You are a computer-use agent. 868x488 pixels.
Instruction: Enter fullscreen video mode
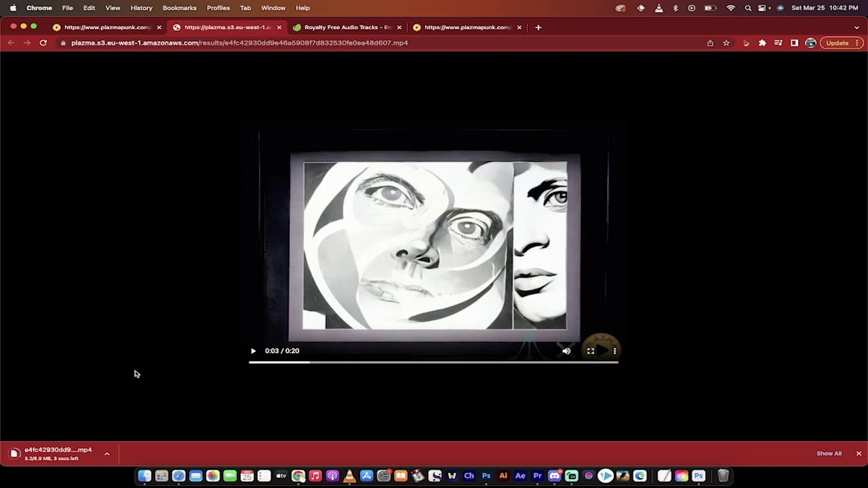pos(591,351)
